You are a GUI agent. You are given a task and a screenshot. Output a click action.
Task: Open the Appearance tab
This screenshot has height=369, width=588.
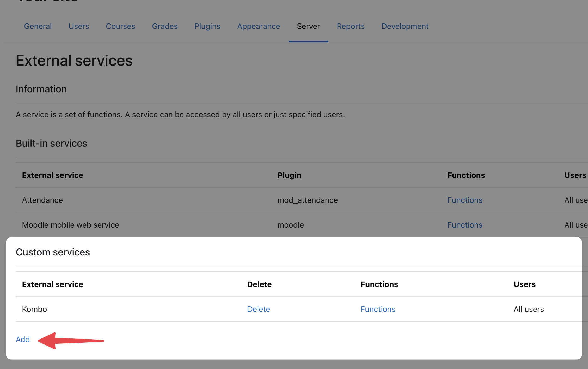tap(259, 26)
